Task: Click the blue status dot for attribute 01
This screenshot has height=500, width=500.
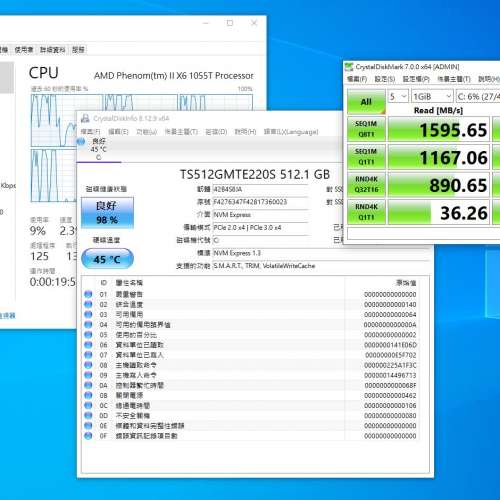Action: tap(88, 294)
